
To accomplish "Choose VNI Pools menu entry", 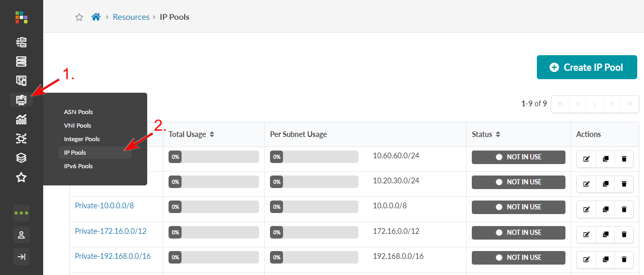I will tap(78, 126).
